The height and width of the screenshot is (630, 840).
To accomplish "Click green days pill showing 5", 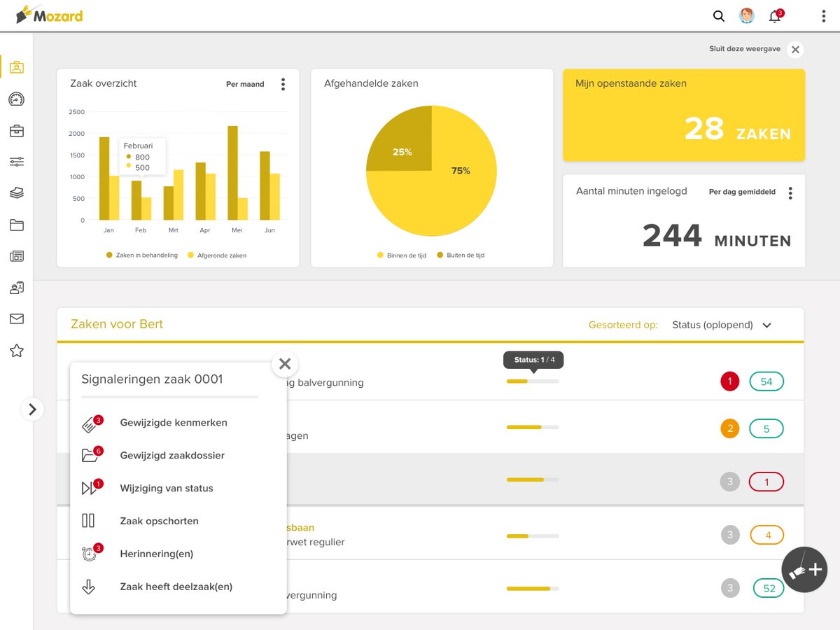I will tap(766, 429).
